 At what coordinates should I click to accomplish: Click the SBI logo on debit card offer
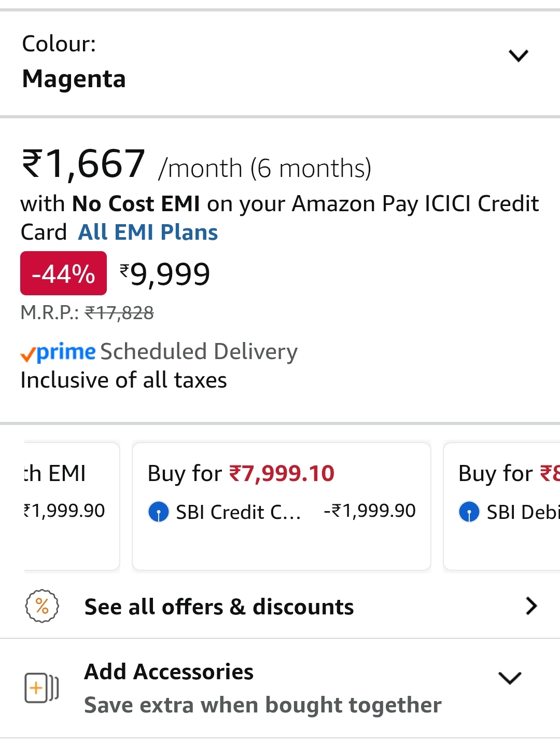point(469,512)
